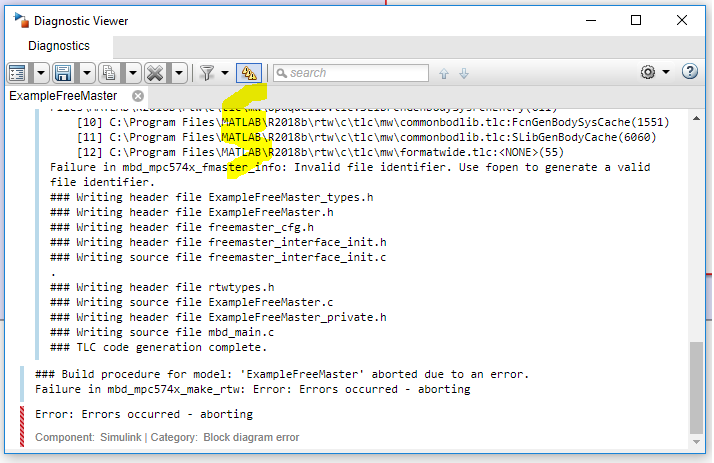This screenshot has height=463, width=714.
Task: Click 'Writing header file freemaster_interface_init.h' line
Action: coord(218,242)
